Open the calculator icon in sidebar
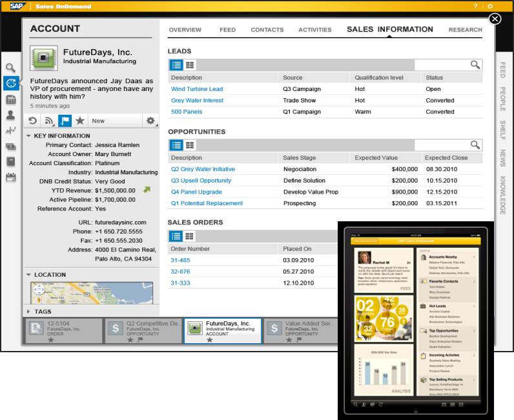The image size is (514, 420). 11,99
